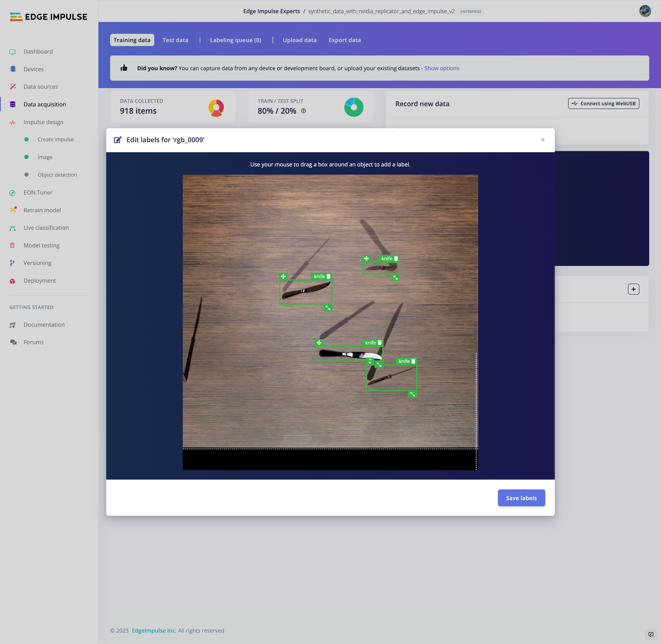This screenshot has height=644, width=661.
Task: Expand Impulse design in sidebar
Action: (43, 122)
